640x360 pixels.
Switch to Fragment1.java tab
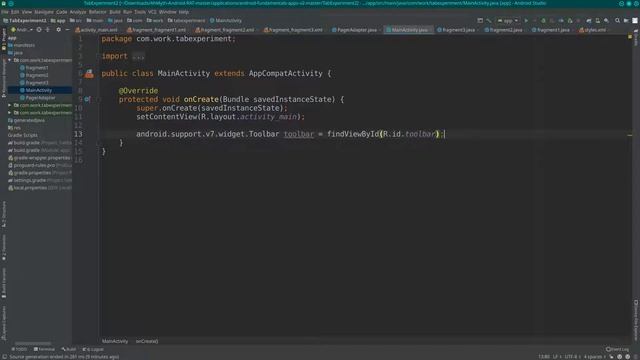[x=551, y=30]
